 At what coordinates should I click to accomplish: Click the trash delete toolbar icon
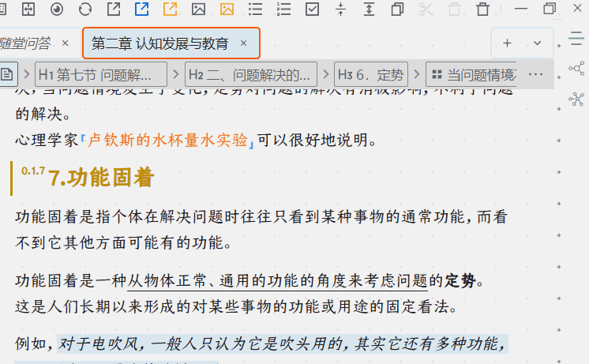[482, 9]
